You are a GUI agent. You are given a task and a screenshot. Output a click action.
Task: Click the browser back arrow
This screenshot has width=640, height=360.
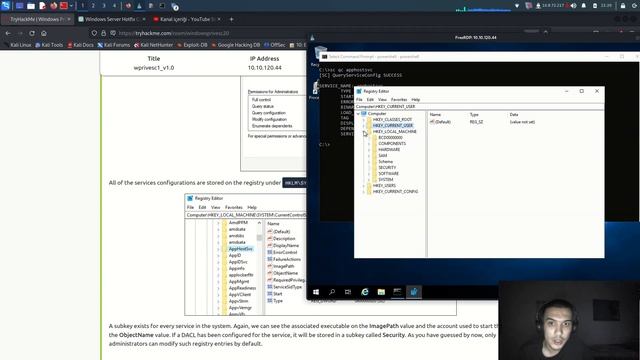point(8,33)
